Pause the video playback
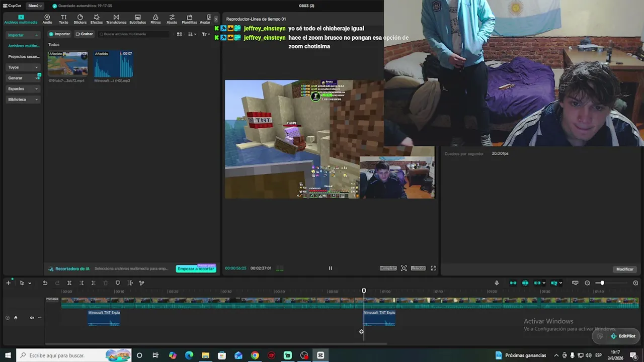This screenshot has height=362, width=644. click(330, 268)
